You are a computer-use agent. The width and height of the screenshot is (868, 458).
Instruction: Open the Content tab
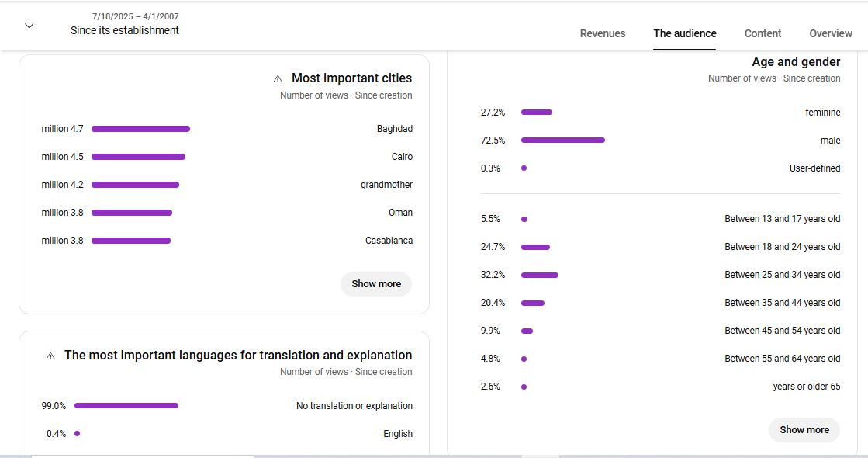coord(763,33)
